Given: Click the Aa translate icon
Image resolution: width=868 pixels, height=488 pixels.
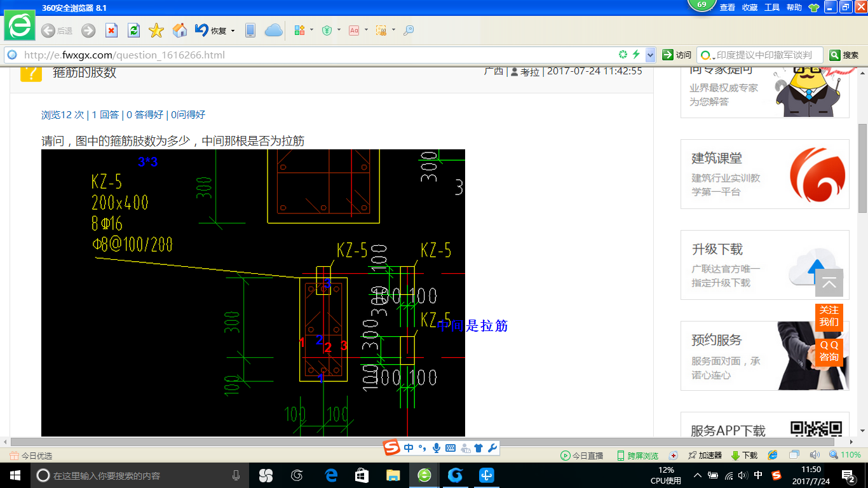Looking at the screenshot, I should click(x=354, y=30).
